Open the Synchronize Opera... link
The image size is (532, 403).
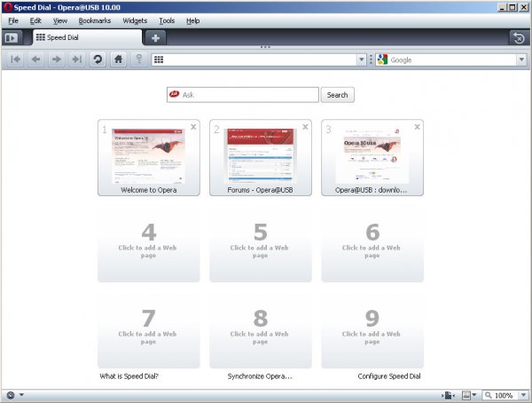pyautogui.click(x=260, y=376)
